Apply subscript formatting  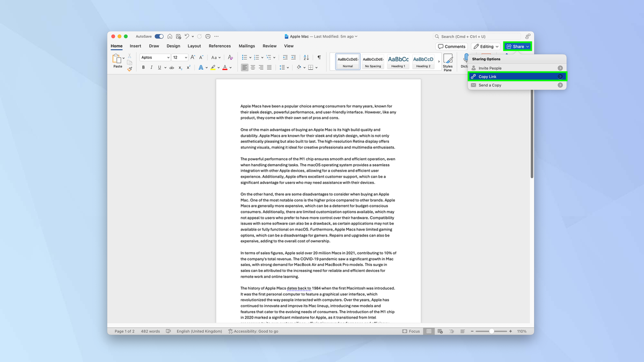point(180,68)
